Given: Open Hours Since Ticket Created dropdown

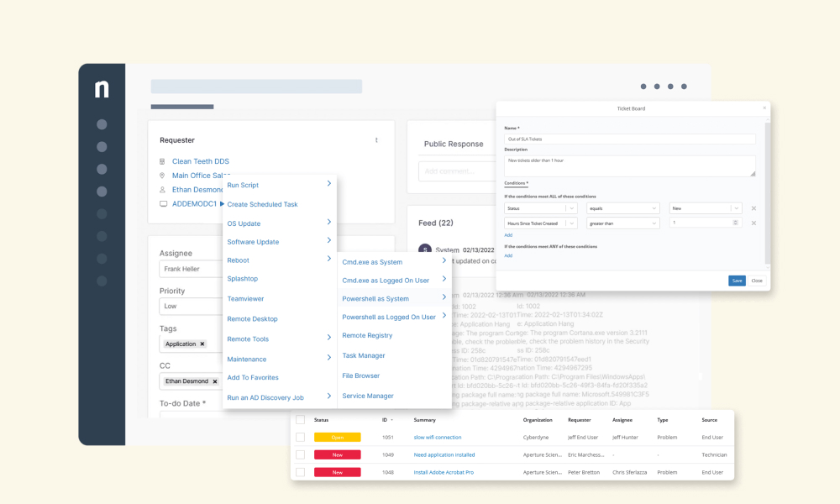Looking at the screenshot, I should click(540, 223).
